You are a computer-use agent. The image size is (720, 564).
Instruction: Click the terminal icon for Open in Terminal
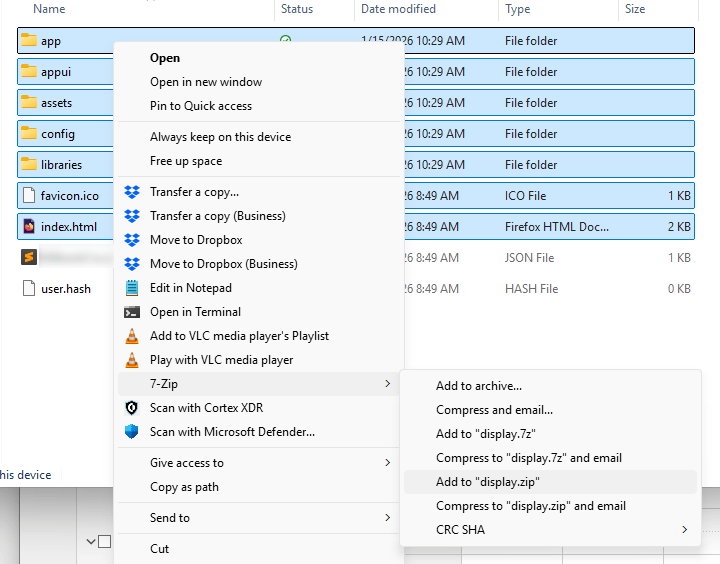(x=131, y=312)
